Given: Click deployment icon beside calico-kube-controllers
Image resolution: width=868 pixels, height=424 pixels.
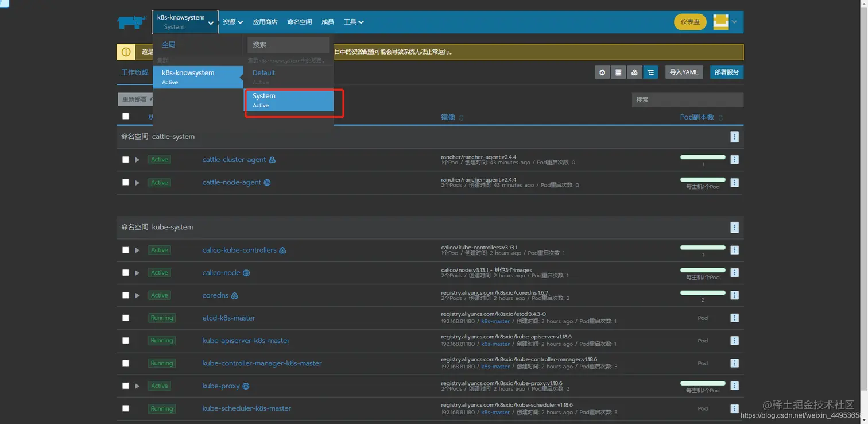Looking at the screenshot, I should (x=282, y=250).
